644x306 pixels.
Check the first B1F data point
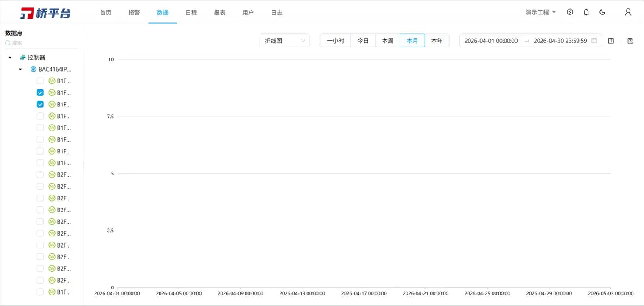tap(40, 81)
